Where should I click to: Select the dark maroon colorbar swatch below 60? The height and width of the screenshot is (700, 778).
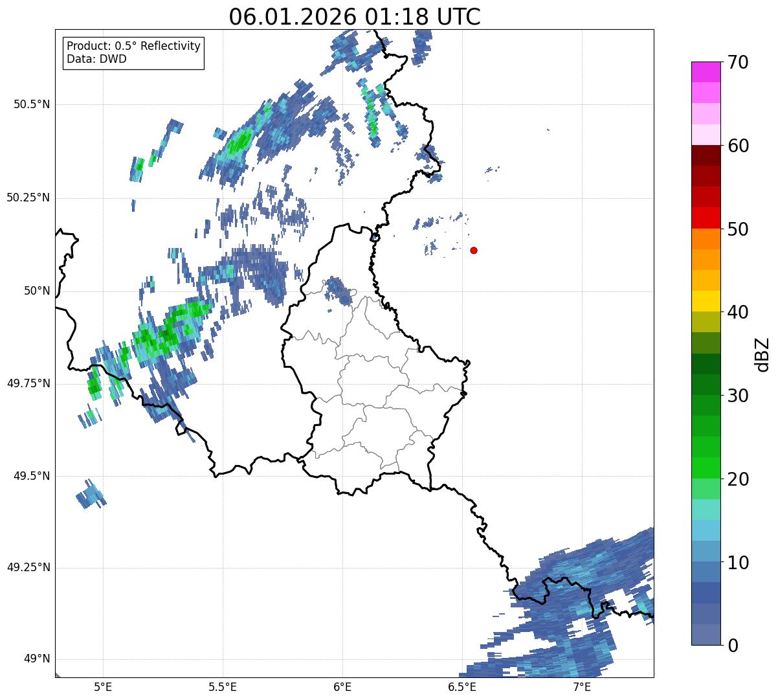(x=706, y=155)
